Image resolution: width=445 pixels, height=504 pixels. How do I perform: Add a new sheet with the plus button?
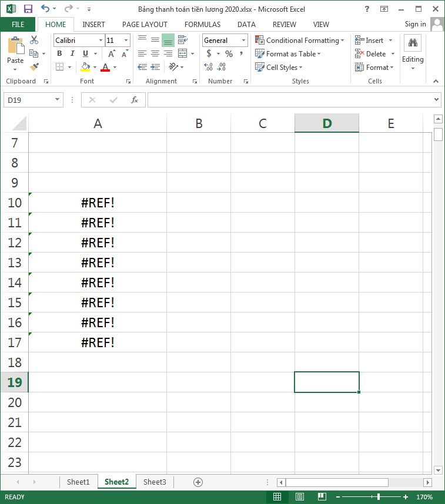[x=198, y=482]
